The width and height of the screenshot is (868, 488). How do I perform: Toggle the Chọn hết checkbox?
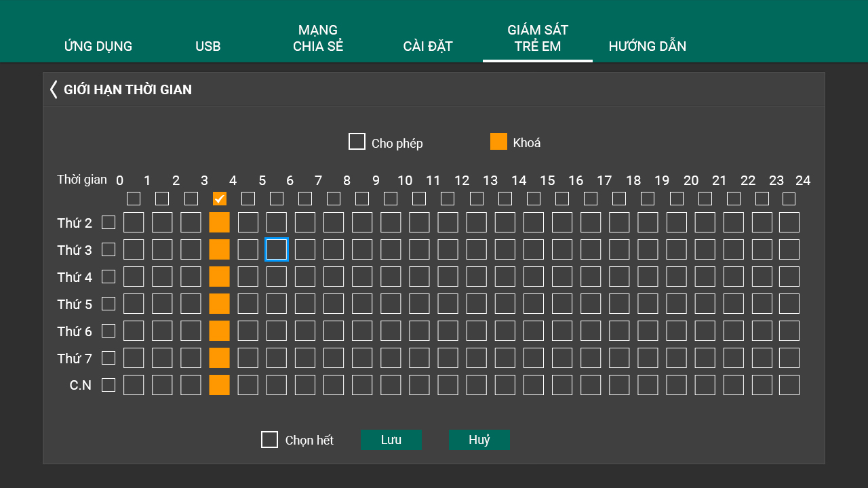click(x=269, y=440)
